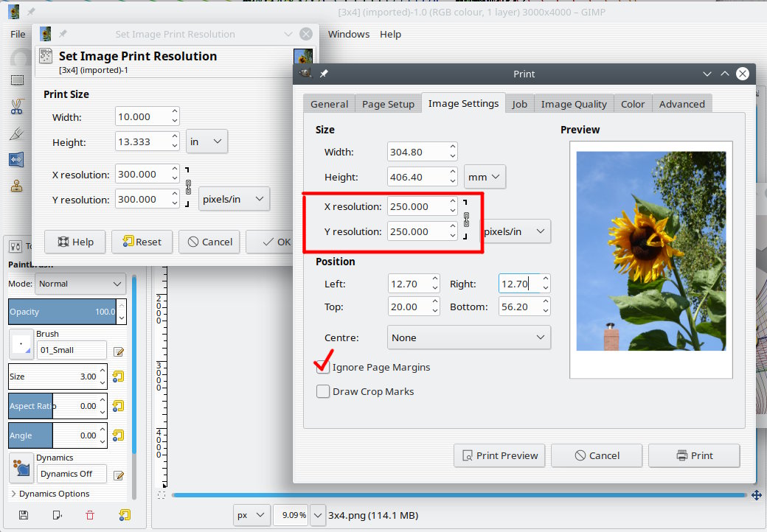
Task: Click the Bottom position field 56.20
Action: coord(519,307)
